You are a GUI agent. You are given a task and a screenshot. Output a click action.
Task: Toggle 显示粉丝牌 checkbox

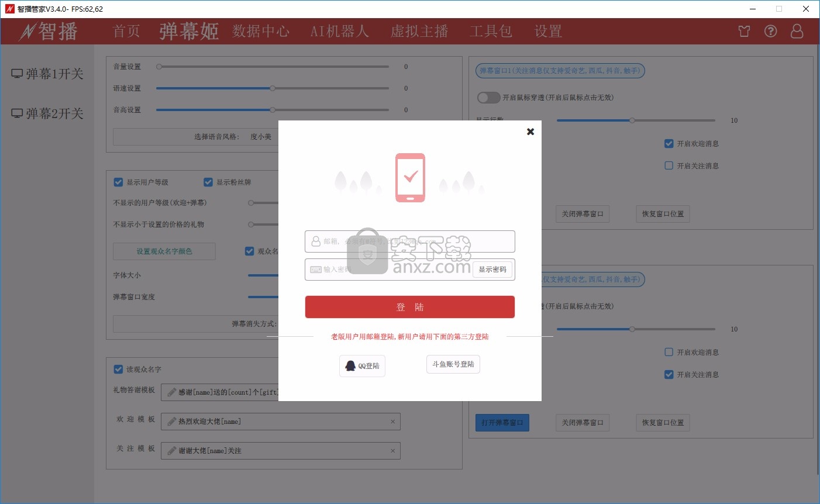point(208,182)
